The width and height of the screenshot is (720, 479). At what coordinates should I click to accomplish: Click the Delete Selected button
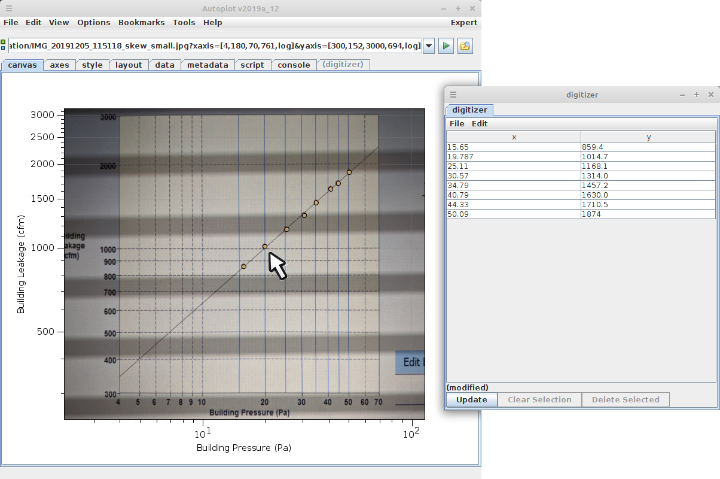tap(625, 400)
